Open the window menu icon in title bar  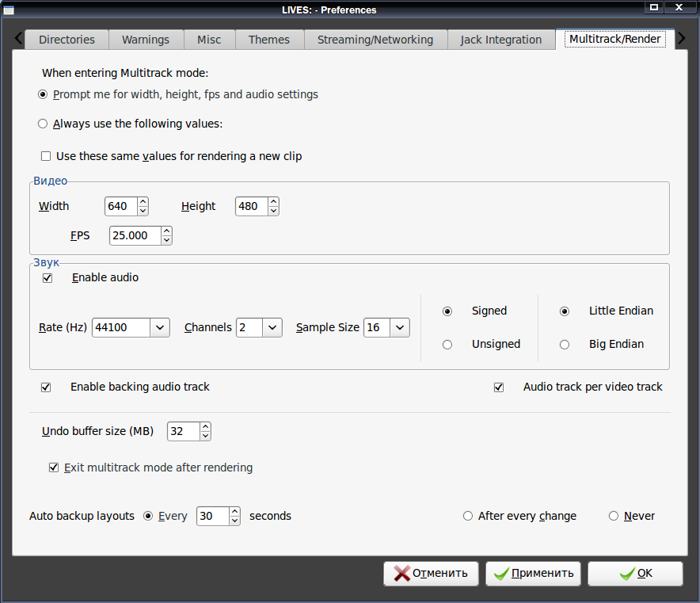tap(9, 10)
